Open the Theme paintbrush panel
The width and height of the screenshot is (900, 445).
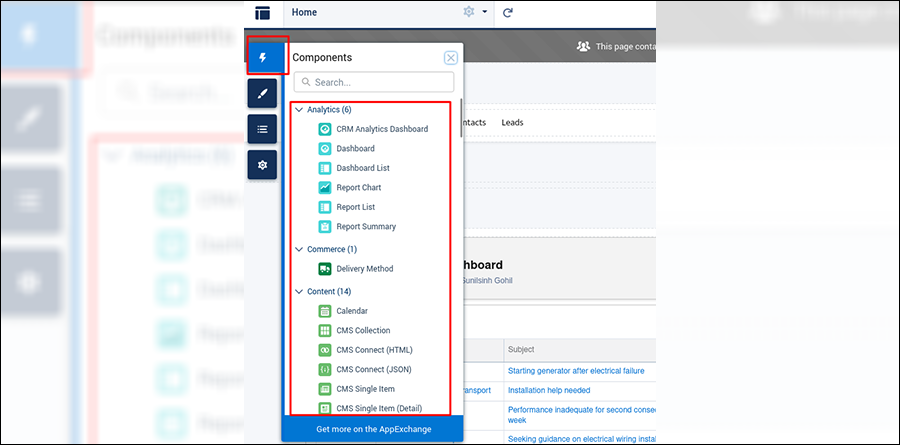262,94
